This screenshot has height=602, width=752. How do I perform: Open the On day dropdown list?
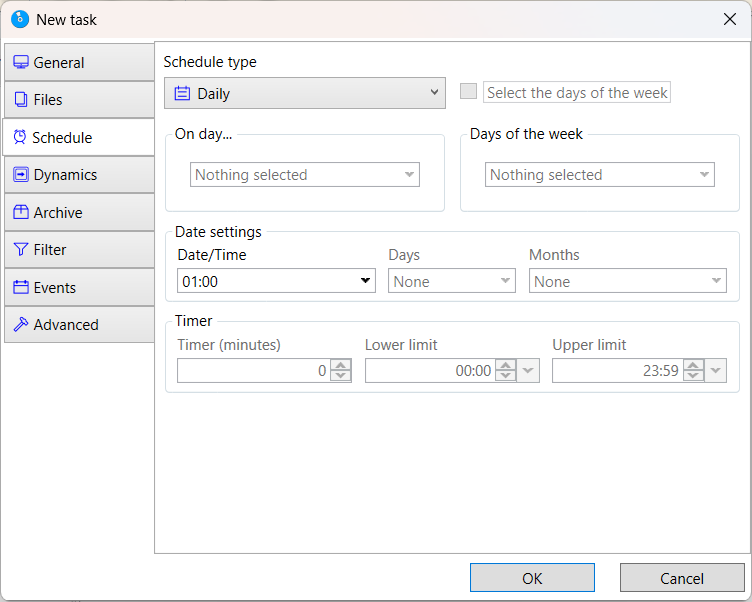pos(304,175)
